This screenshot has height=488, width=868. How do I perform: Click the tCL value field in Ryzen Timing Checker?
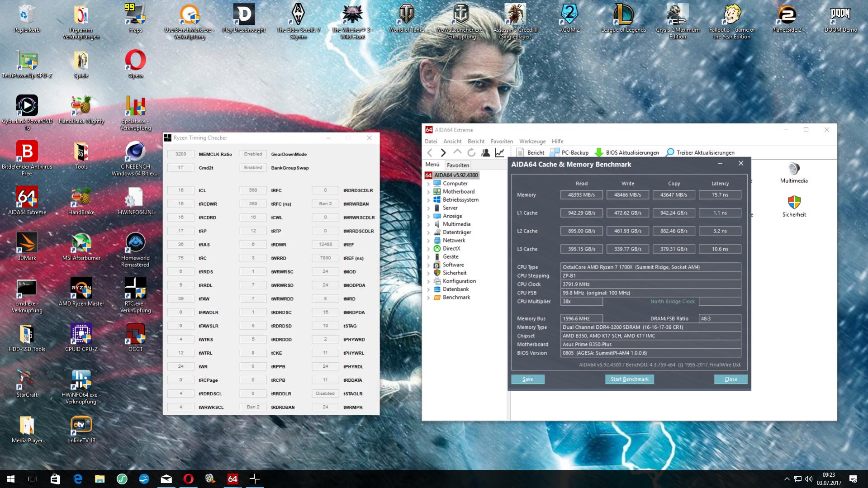coord(180,190)
